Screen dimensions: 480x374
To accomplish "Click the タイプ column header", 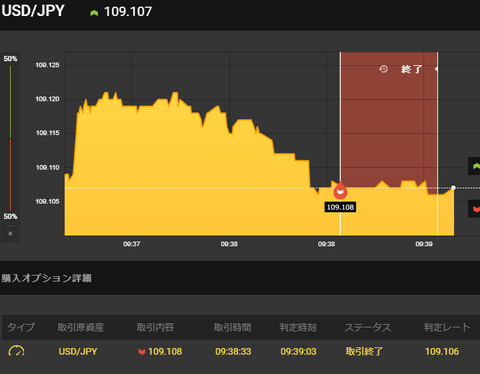I will point(21,327).
